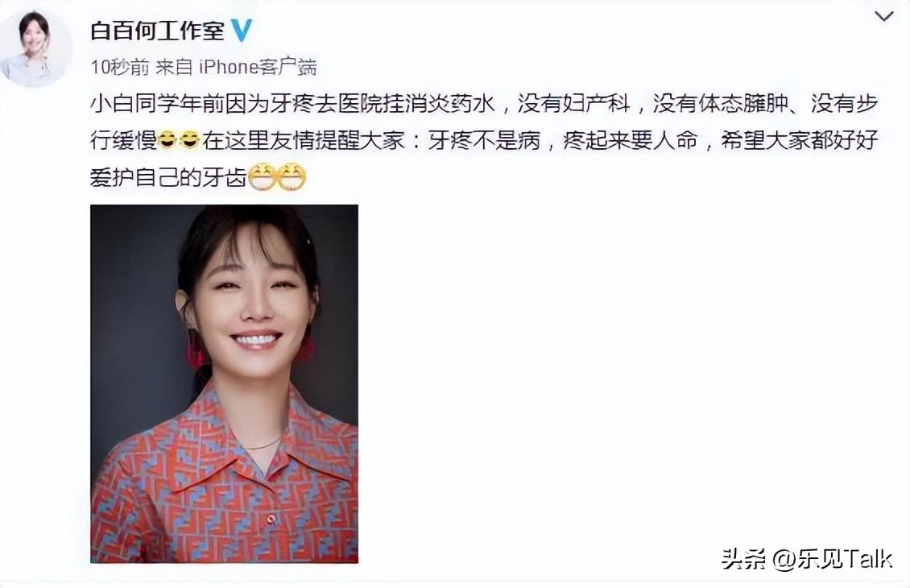The height and width of the screenshot is (588, 910).
Task: Click the profile avatar of 白百何工作室
Action: 36,49
